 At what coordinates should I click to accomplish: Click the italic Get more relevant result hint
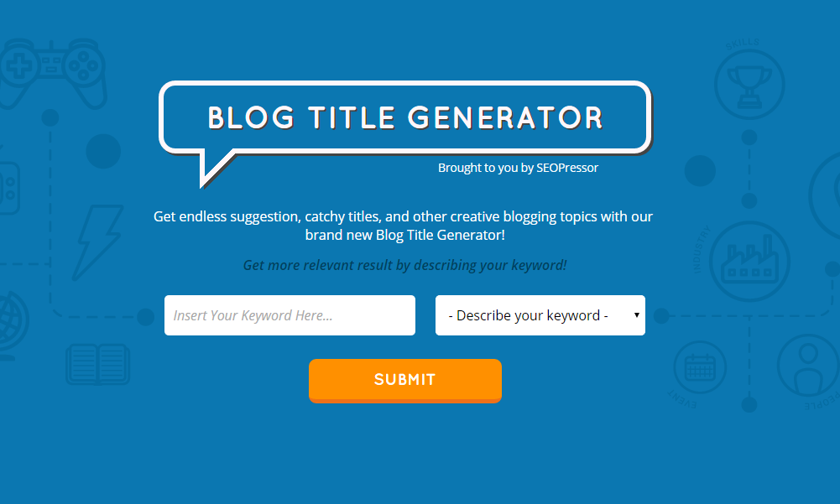(x=405, y=265)
